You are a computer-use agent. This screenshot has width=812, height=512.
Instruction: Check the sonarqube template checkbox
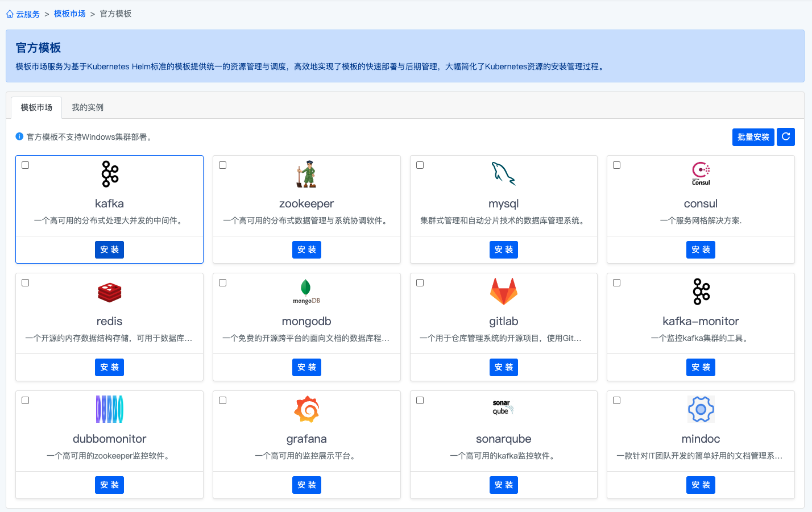click(420, 400)
